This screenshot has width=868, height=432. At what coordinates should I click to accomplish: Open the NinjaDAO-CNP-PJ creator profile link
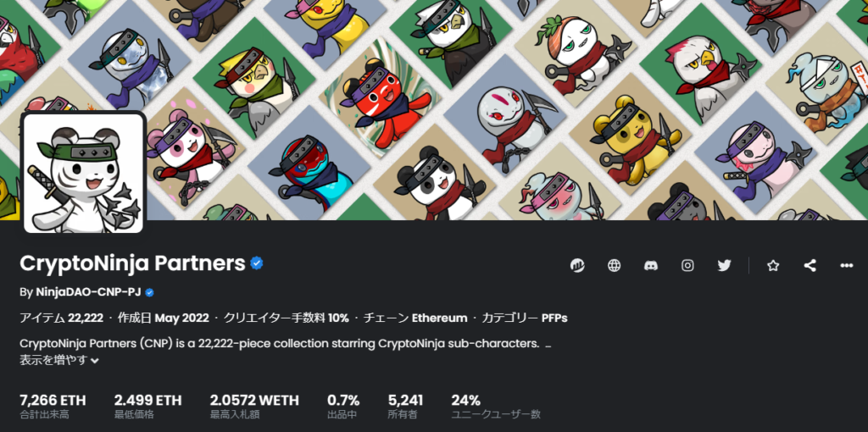88,292
